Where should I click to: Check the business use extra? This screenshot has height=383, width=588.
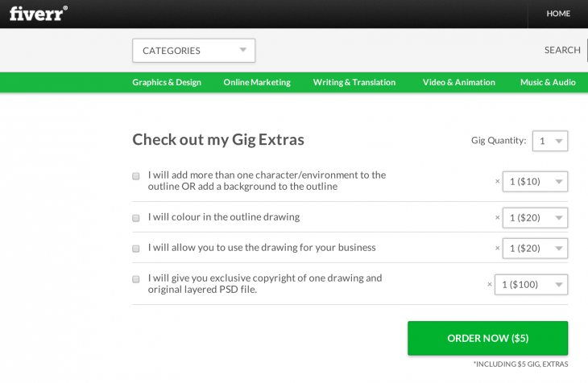click(136, 249)
